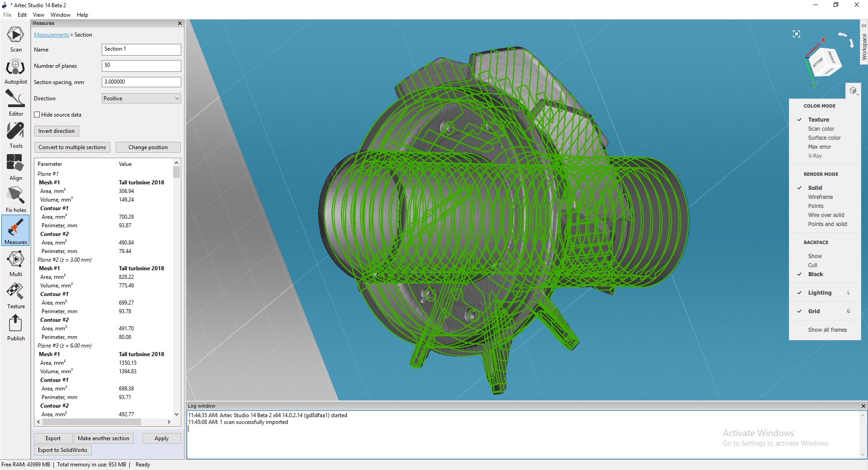Click the Publish icon
The width and height of the screenshot is (868, 470).
(x=15, y=328)
